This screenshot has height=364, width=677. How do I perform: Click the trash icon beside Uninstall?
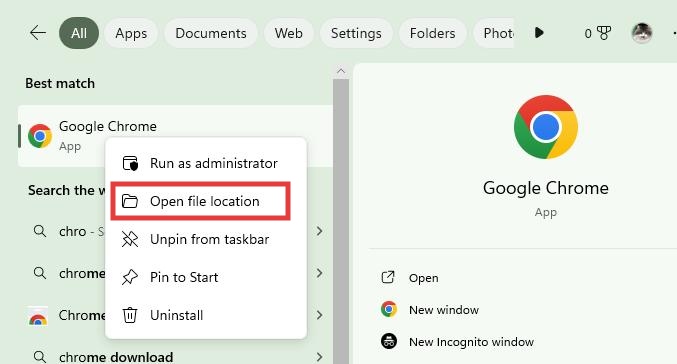[x=130, y=315]
